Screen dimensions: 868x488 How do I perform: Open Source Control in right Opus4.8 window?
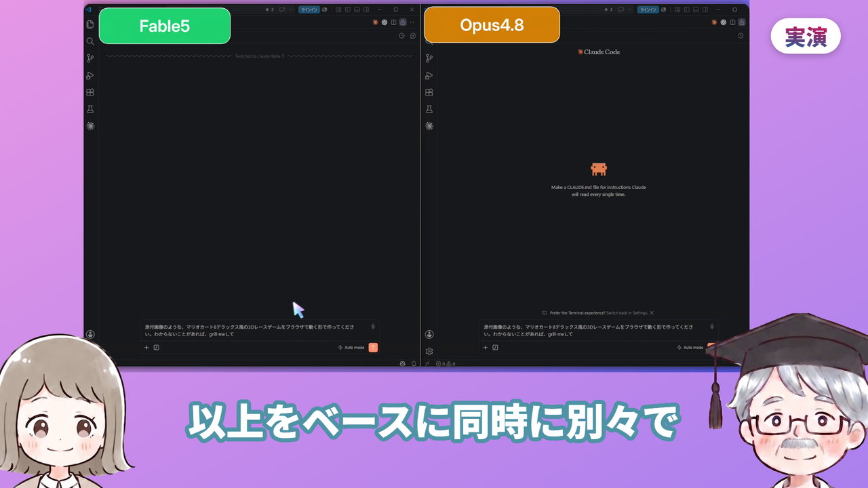pos(429,58)
